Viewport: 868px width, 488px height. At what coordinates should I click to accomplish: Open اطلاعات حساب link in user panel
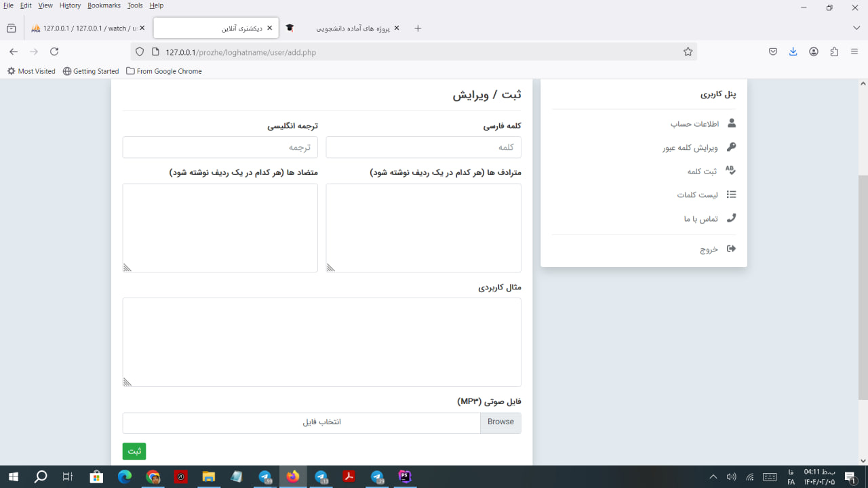(694, 124)
